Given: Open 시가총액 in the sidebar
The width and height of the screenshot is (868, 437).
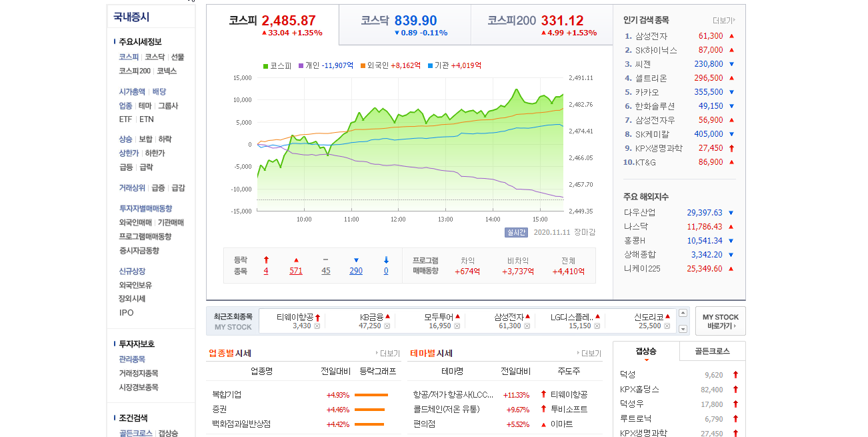Looking at the screenshot, I should point(132,92).
